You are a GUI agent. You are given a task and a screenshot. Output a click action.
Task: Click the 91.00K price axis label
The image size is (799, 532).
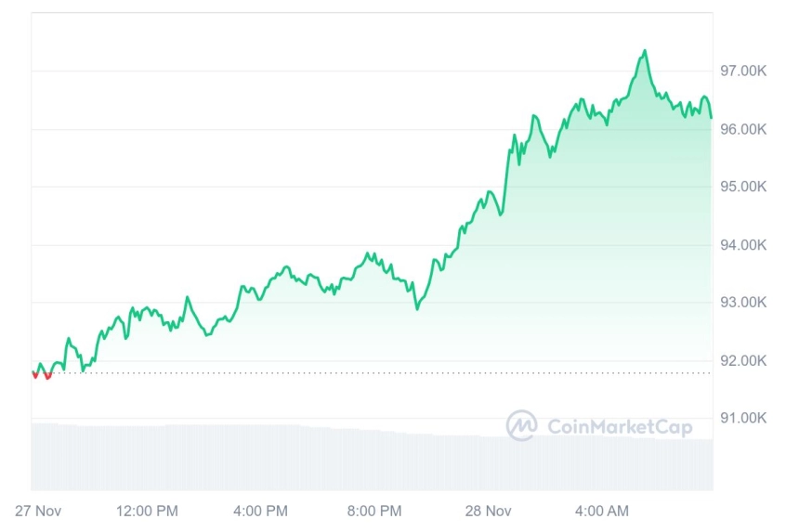[743, 418]
